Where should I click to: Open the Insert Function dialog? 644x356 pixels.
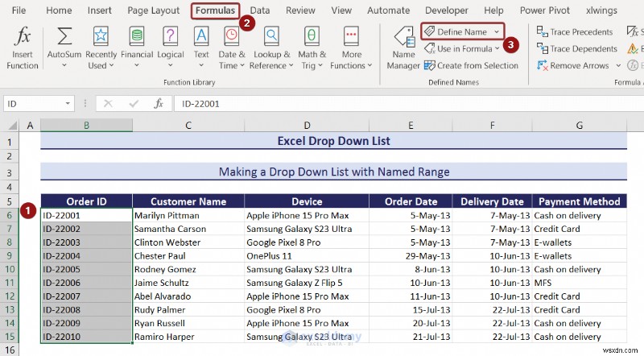(x=23, y=48)
